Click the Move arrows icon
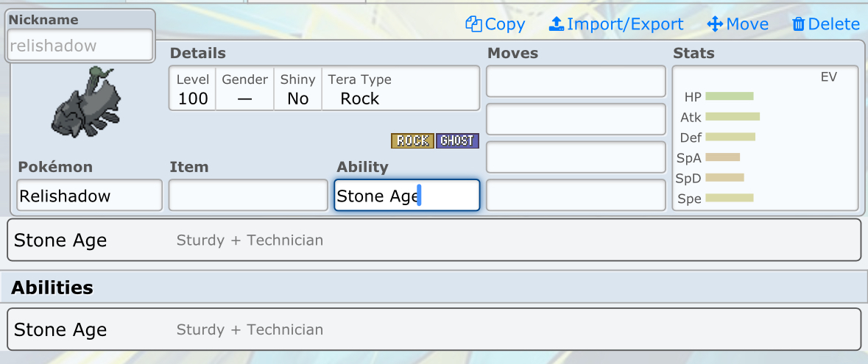868x364 pixels. (714, 24)
